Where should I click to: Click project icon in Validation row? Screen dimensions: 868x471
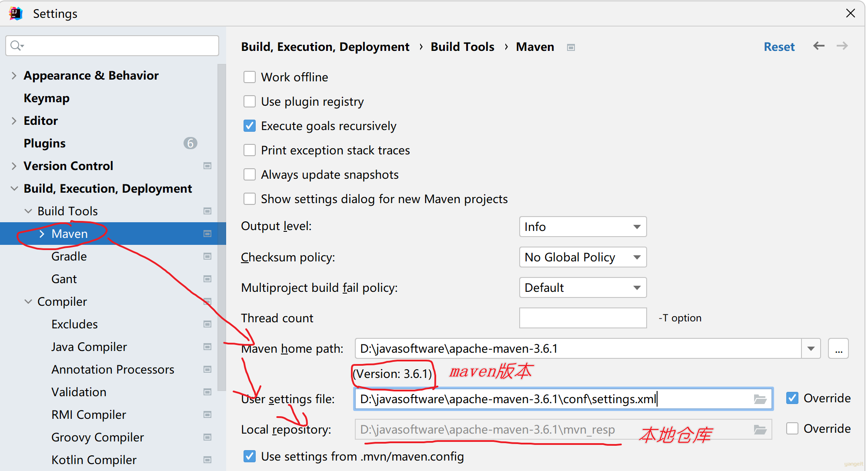click(x=207, y=392)
